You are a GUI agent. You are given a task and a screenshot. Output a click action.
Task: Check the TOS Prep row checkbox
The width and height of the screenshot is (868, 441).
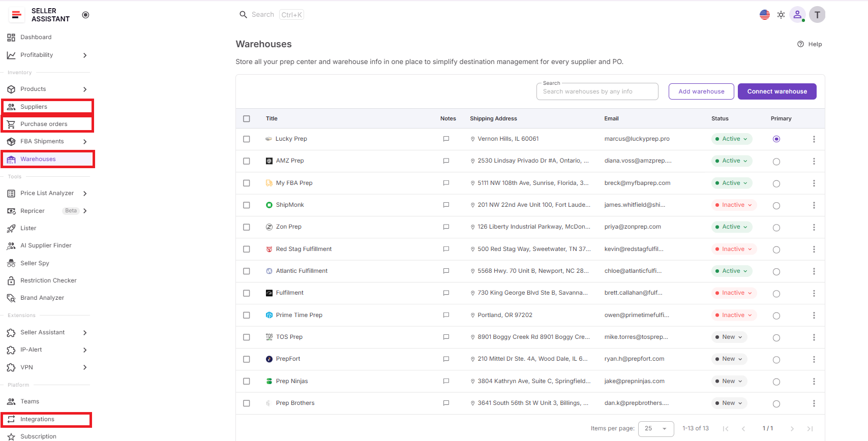(x=247, y=337)
